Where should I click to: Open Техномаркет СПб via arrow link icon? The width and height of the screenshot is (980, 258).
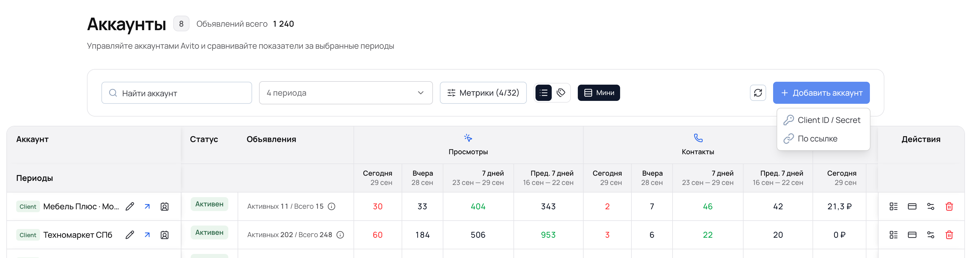coord(147,235)
